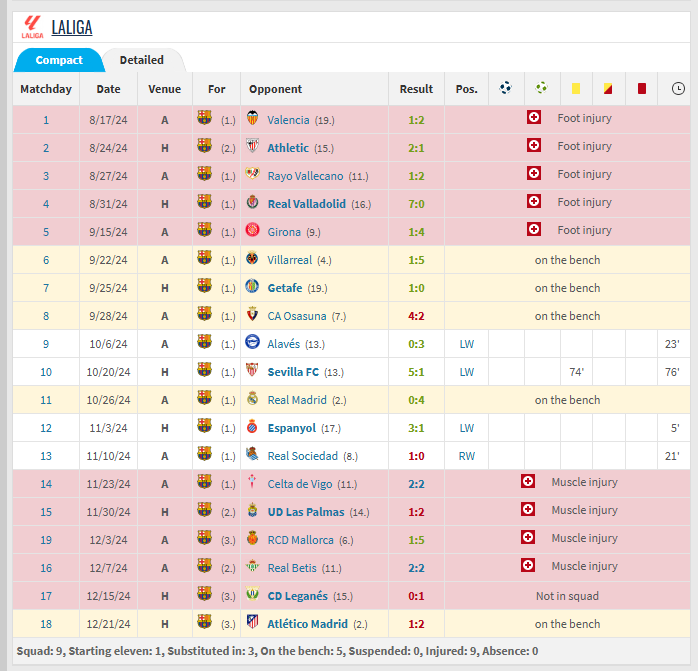Switch to the Detailed tab
This screenshot has height=671, width=698.
142,60
